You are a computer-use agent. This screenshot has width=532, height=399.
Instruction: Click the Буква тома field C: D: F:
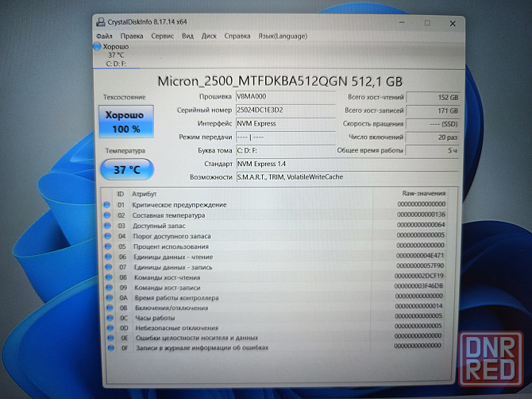(285, 150)
